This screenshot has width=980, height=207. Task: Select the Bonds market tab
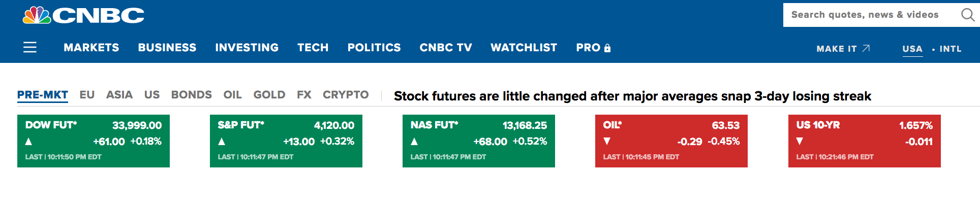coord(191,95)
